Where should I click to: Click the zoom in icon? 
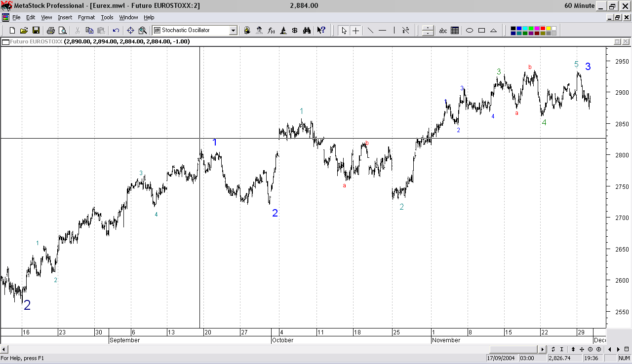pos(598,349)
